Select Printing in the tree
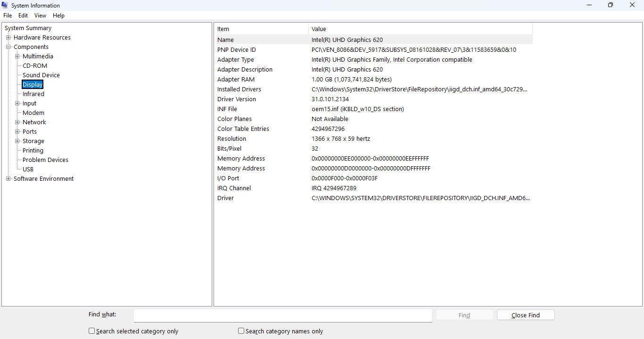 click(33, 151)
